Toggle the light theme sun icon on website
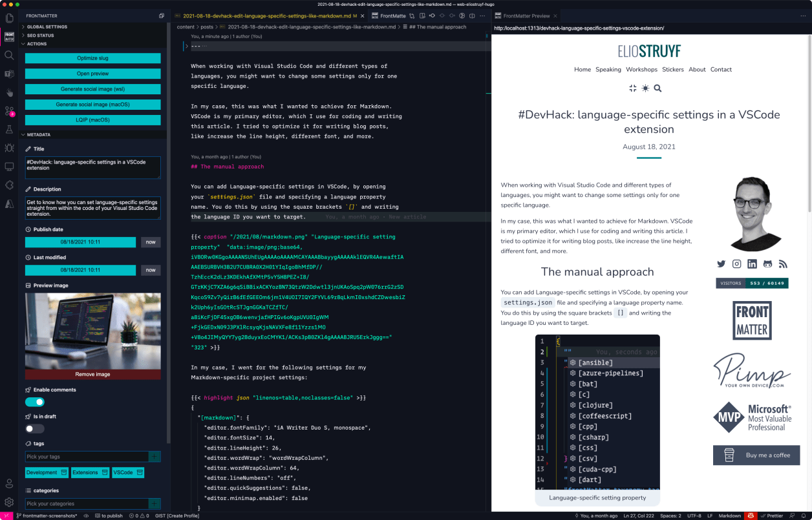The height and width of the screenshot is (520, 812). [645, 88]
